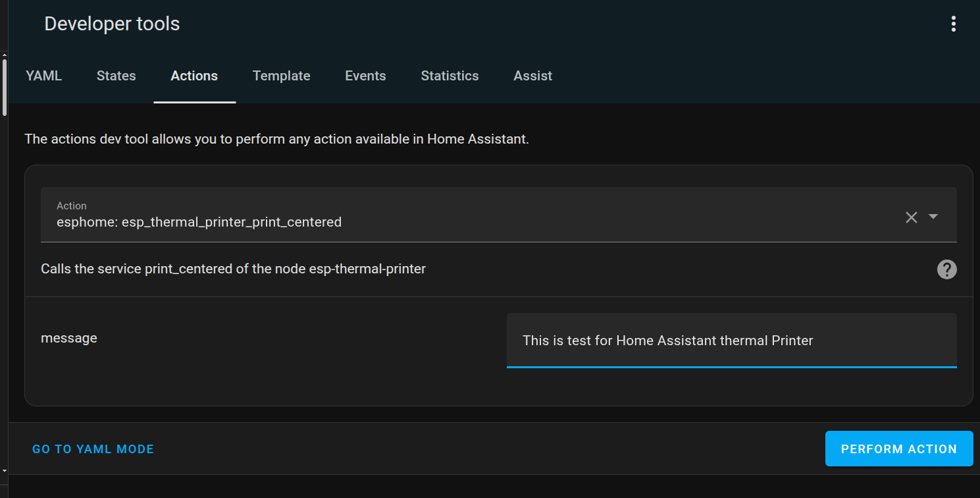This screenshot has height=498, width=980.
Task: Click the left scrollbar down arrow
Action: coord(3,470)
